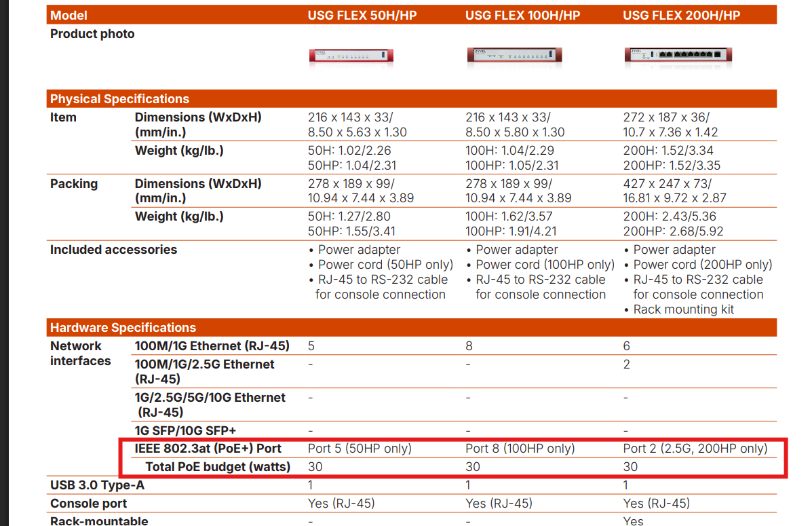
Task: Click the 'Included accessories' row label
Action: (x=113, y=250)
